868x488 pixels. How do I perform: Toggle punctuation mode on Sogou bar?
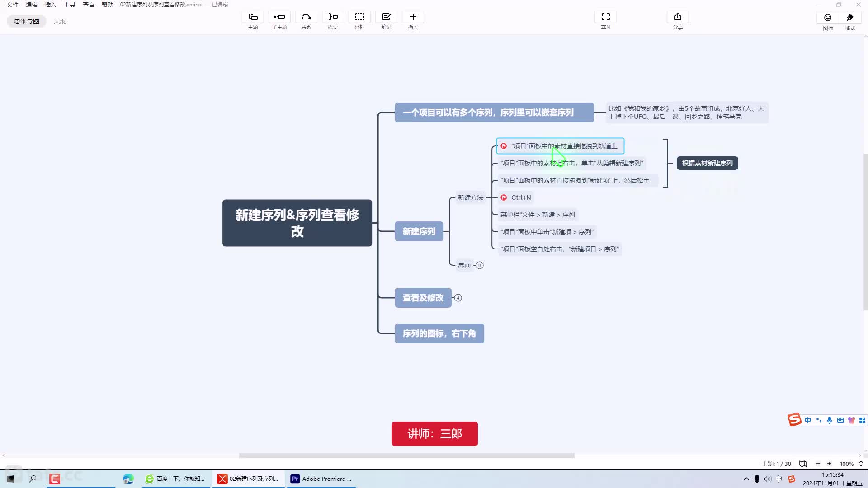(819, 420)
